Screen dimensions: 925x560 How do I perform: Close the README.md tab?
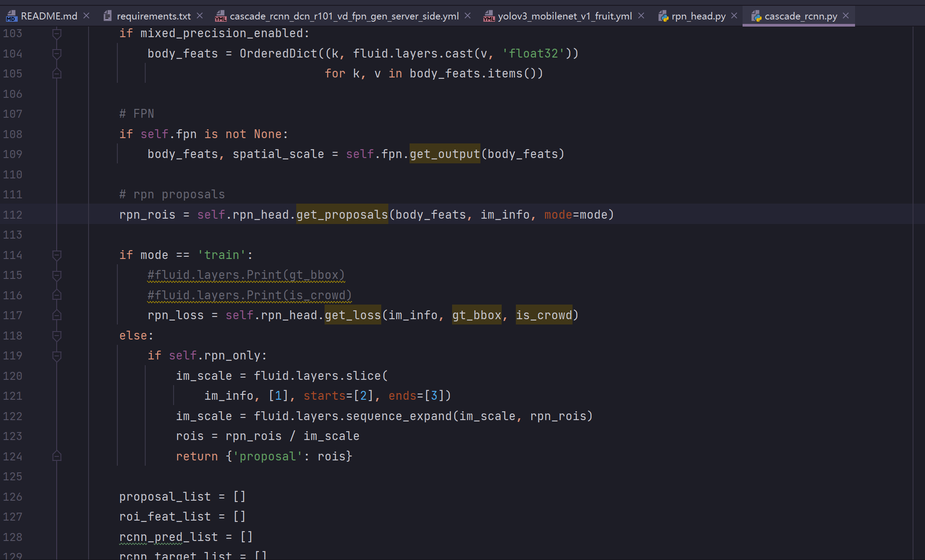tap(86, 15)
